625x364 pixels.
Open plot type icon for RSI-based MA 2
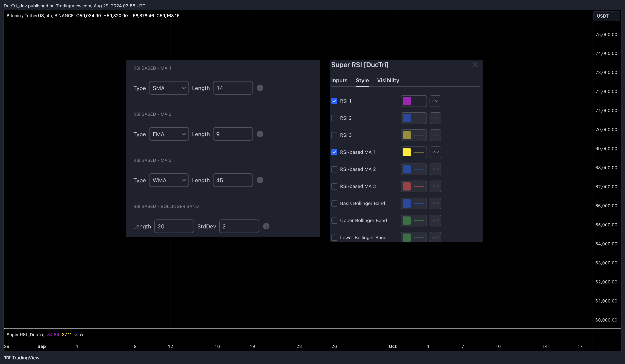435,169
